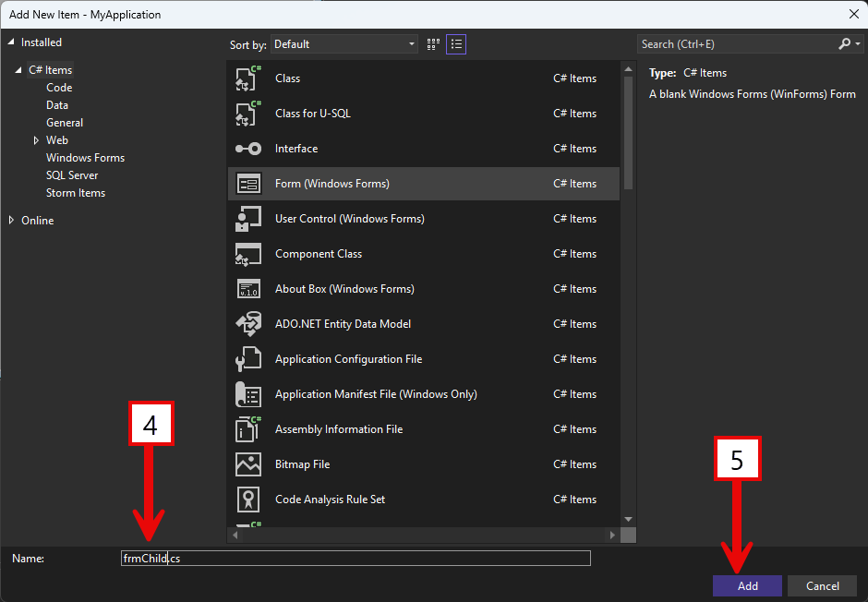Select Windows Forms category in tree

pos(85,158)
